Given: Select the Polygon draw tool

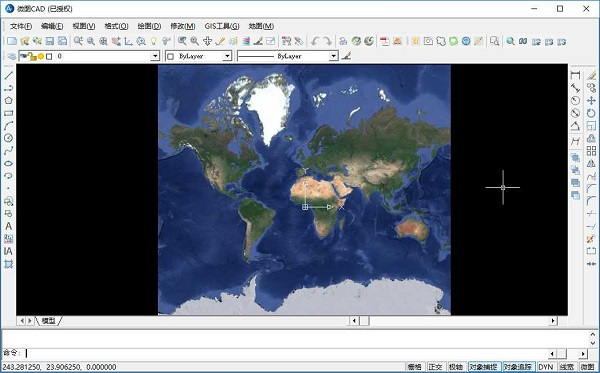Looking at the screenshot, I should (x=8, y=101).
